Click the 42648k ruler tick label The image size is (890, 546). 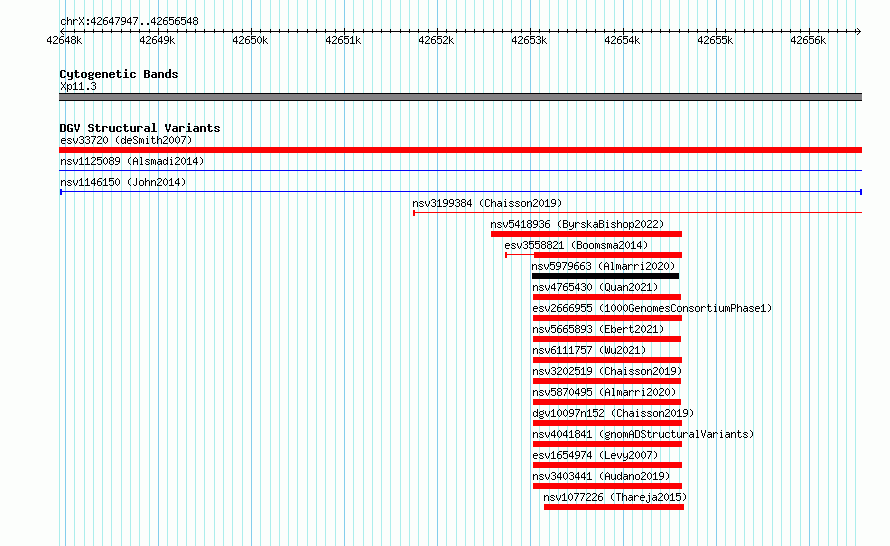point(64,40)
